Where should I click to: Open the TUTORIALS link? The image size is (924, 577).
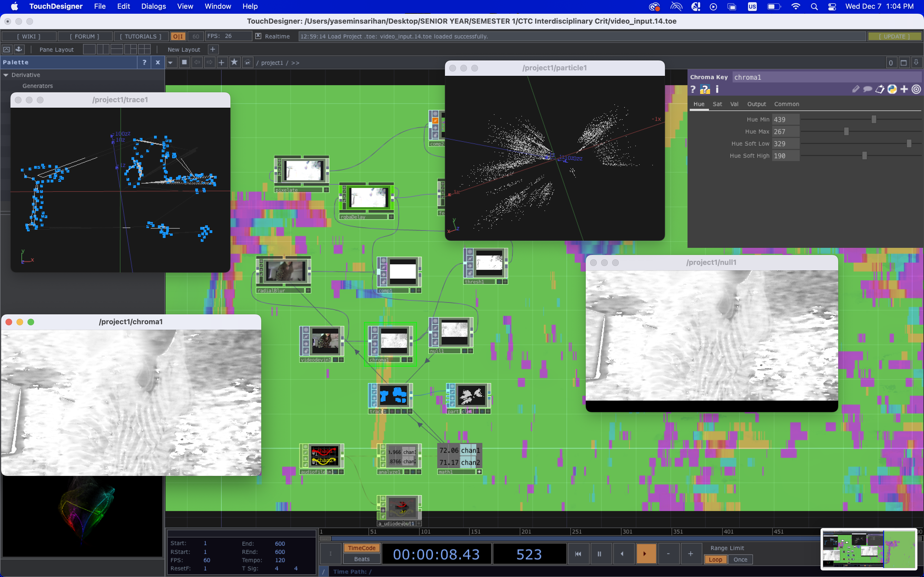(141, 36)
